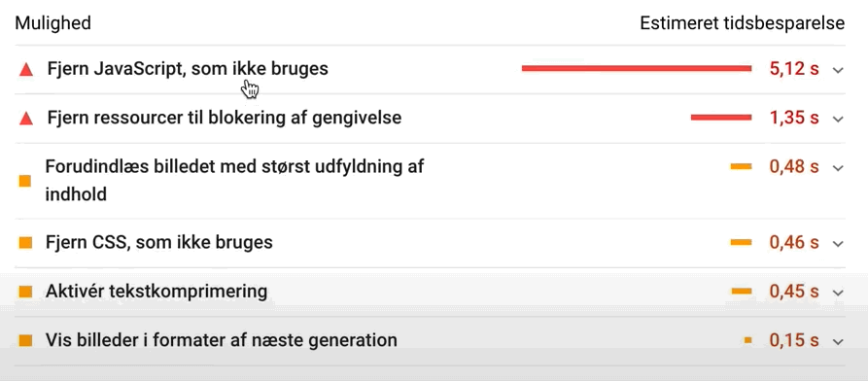
Task: Click the red 1,35 s savings bar
Action: (x=721, y=118)
